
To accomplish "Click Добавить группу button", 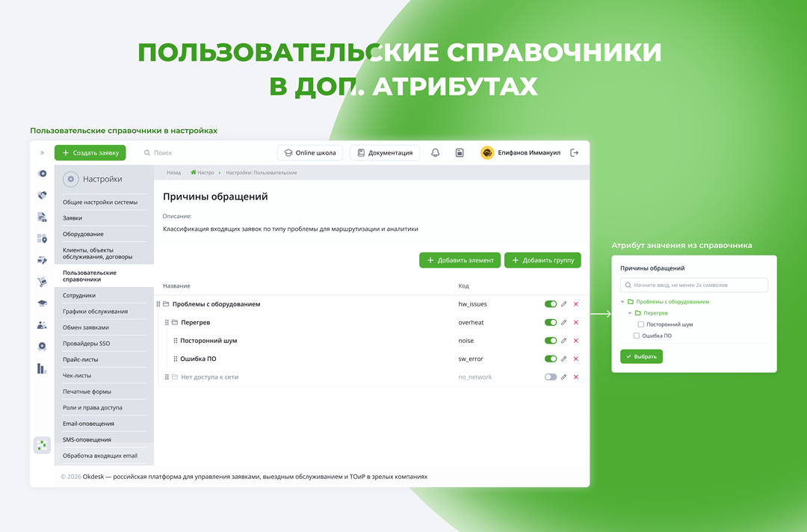I will coord(542,260).
